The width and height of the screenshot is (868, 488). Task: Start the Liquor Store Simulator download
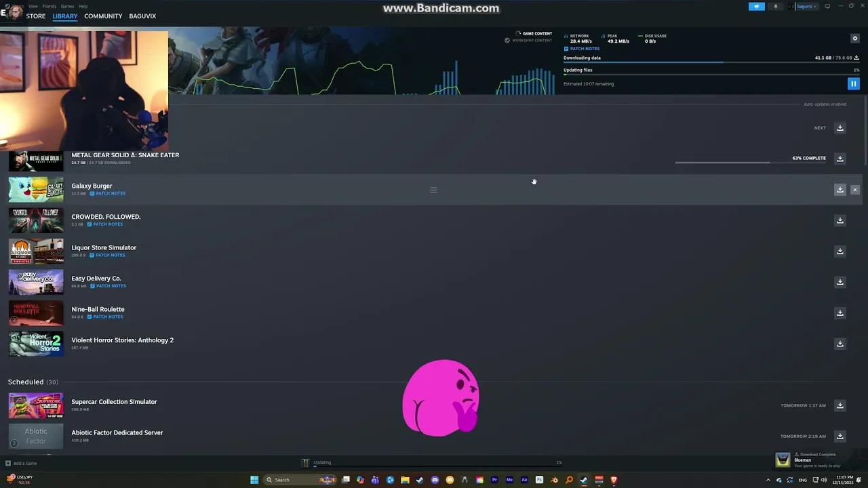(x=840, y=251)
